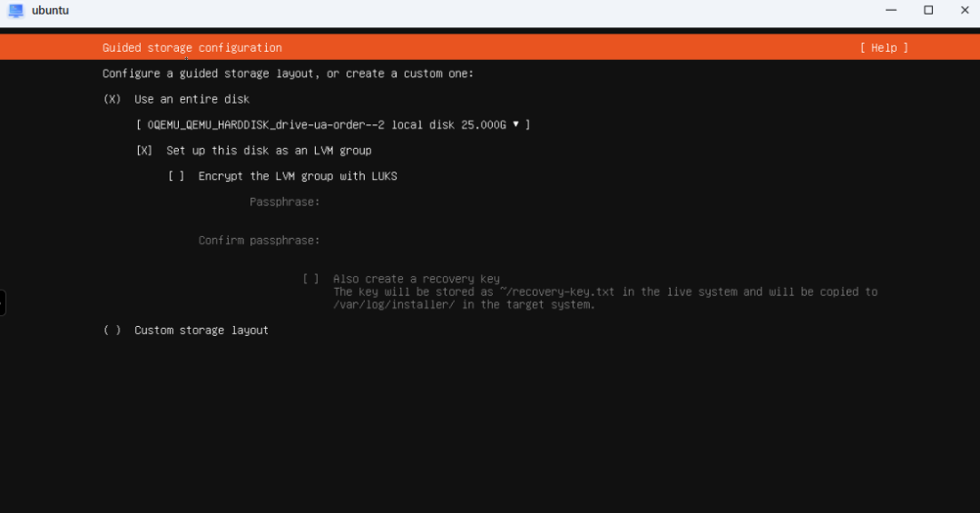
Task: Minimize the ubuntu VM window
Action: tap(892, 10)
